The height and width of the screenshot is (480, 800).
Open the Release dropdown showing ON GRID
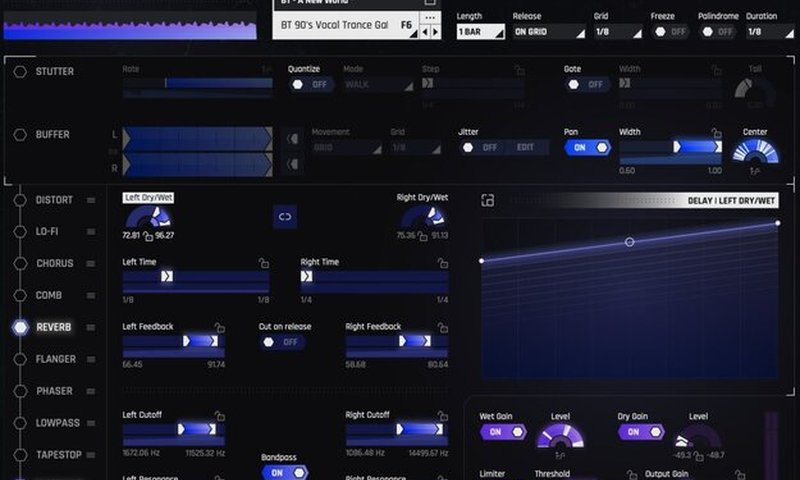[548, 32]
